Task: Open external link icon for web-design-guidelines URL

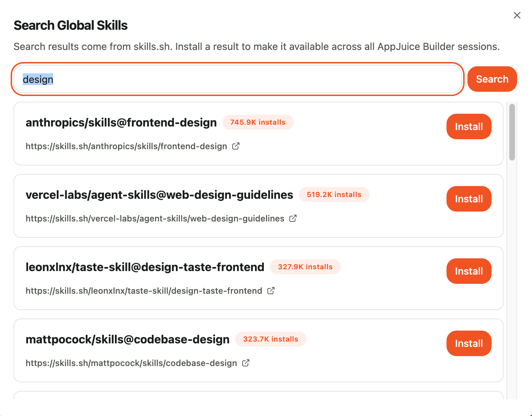Action: coord(293,218)
